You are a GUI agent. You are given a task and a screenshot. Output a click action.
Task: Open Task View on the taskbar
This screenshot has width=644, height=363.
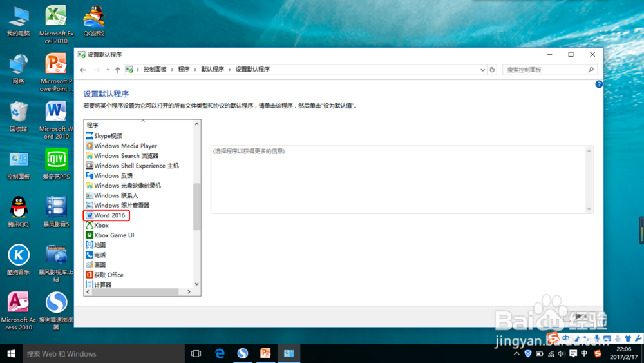pyautogui.click(x=196, y=353)
